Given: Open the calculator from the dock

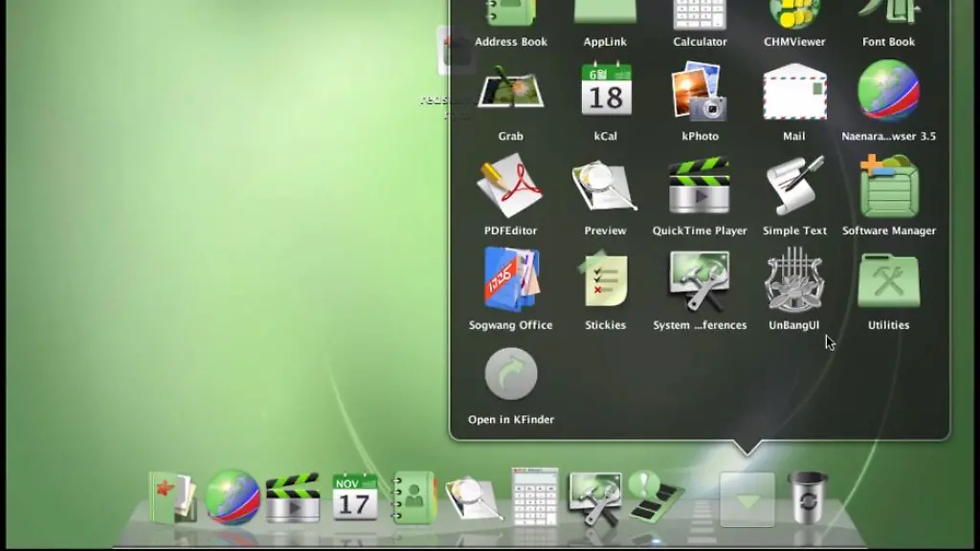Looking at the screenshot, I should [x=534, y=496].
